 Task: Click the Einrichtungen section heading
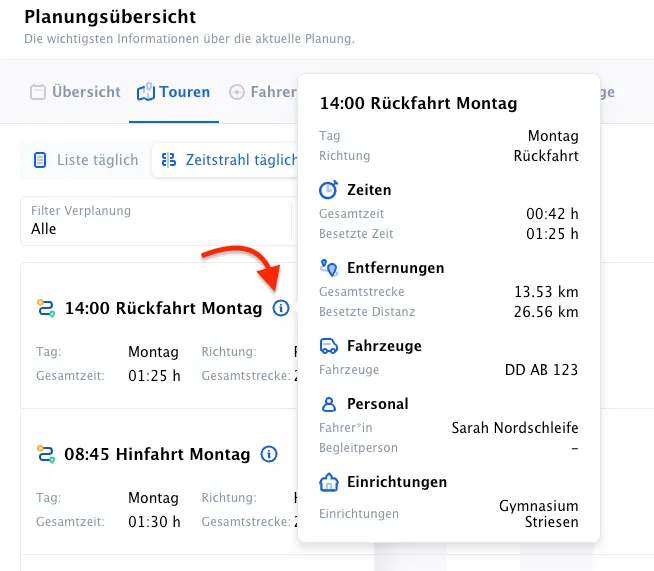click(397, 482)
